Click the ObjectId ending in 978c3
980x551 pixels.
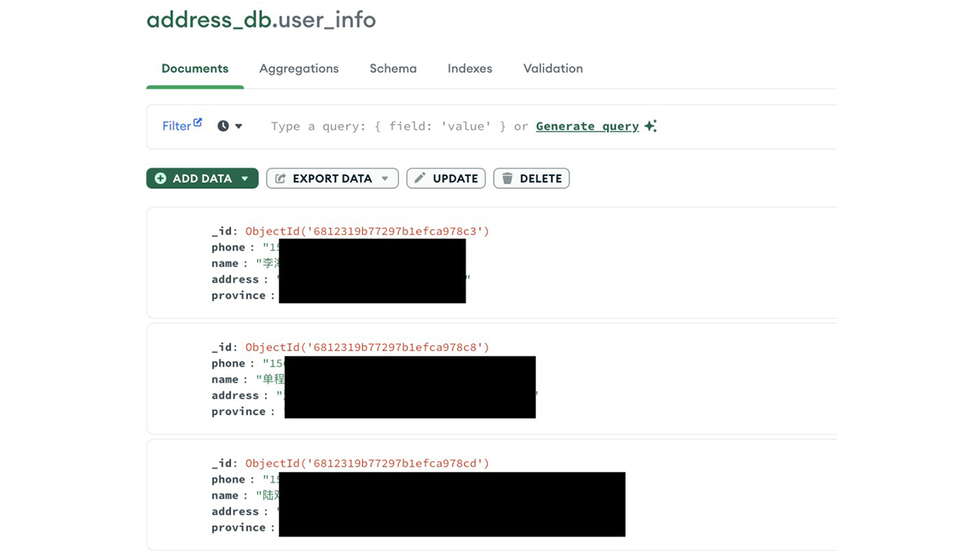pyautogui.click(x=367, y=231)
